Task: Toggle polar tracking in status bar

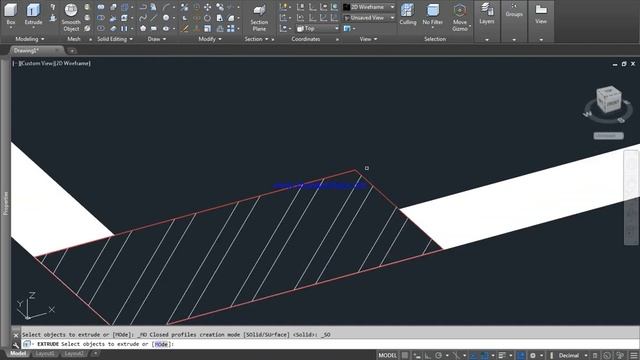Action: click(x=439, y=356)
